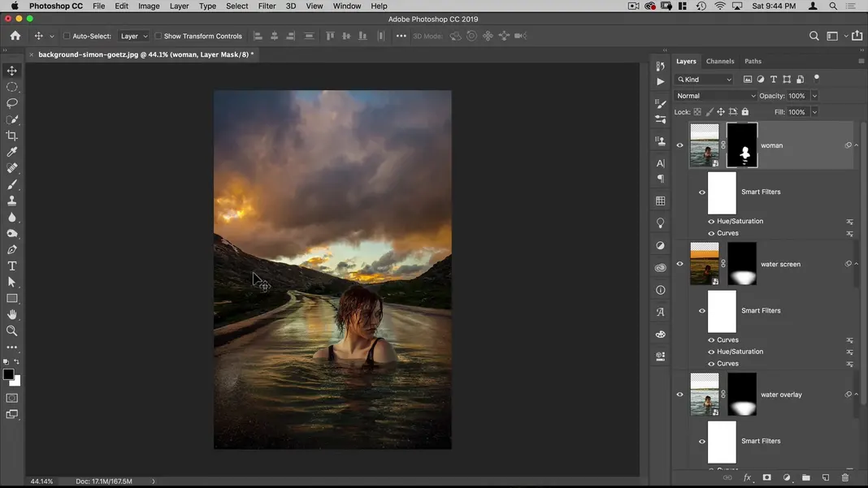Delete the selected layer

[844, 477]
